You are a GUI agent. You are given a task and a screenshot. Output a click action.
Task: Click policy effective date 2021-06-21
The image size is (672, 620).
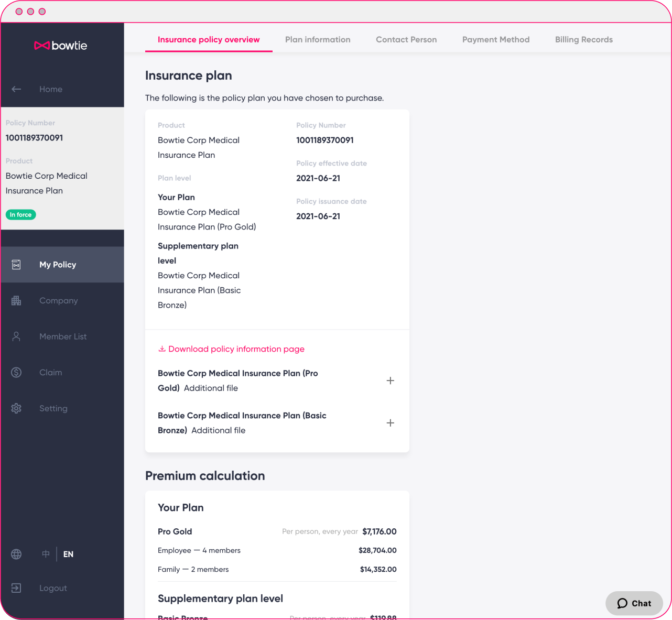coord(318,178)
